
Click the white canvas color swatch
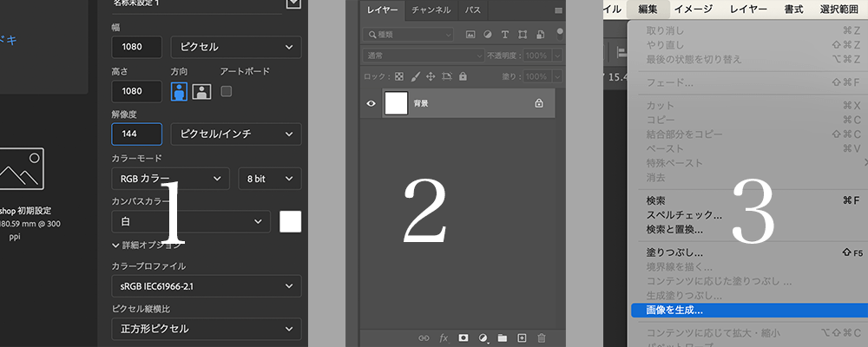coord(290,221)
